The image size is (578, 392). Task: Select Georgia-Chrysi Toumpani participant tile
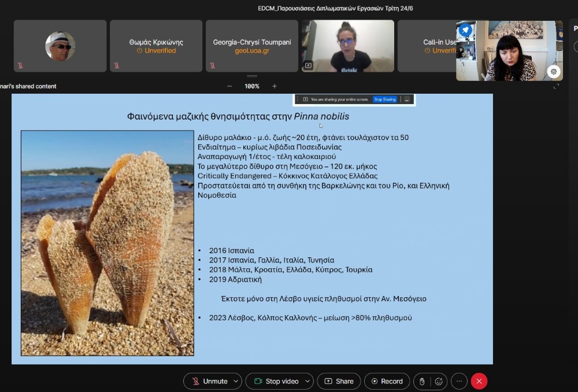pyautogui.click(x=252, y=46)
